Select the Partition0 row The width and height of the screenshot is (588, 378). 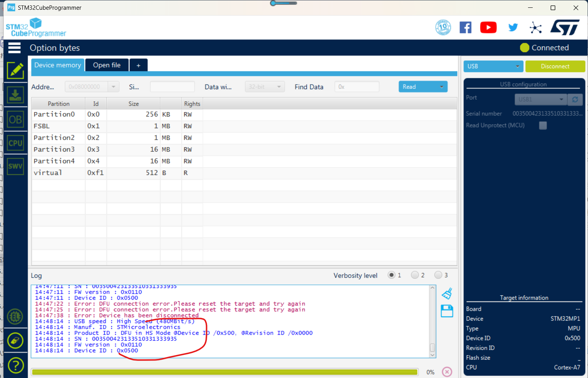(244, 114)
